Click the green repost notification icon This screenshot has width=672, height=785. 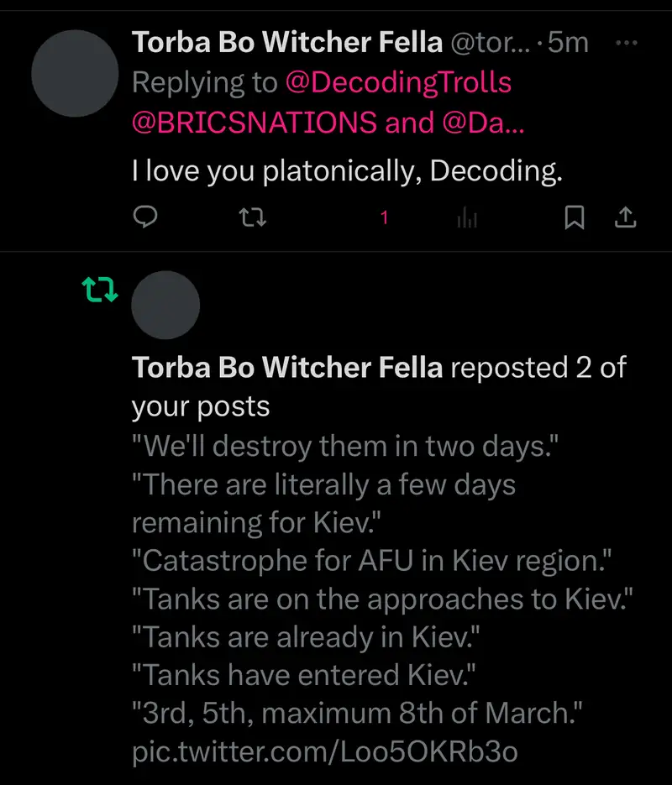point(100,290)
